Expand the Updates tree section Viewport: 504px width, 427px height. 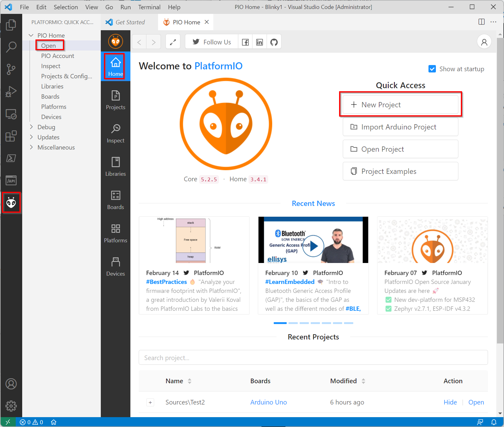(x=31, y=137)
